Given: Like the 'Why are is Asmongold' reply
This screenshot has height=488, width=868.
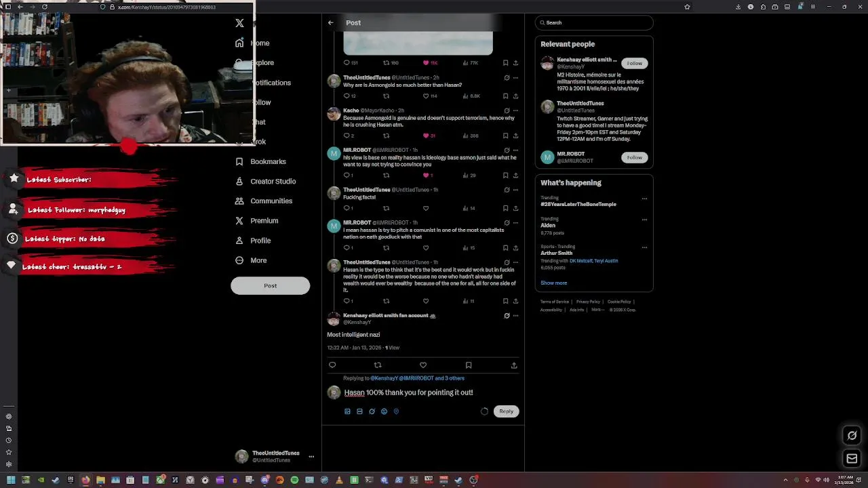Looking at the screenshot, I should coord(426,96).
